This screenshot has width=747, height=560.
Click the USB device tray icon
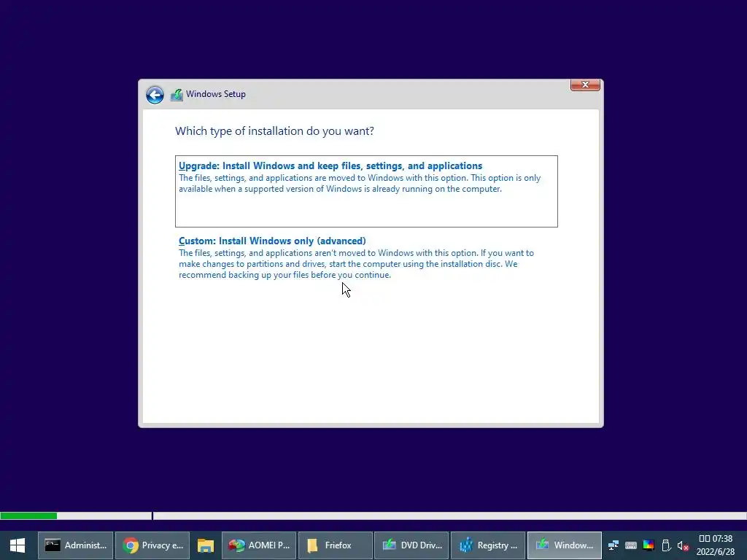click(666, 545)
